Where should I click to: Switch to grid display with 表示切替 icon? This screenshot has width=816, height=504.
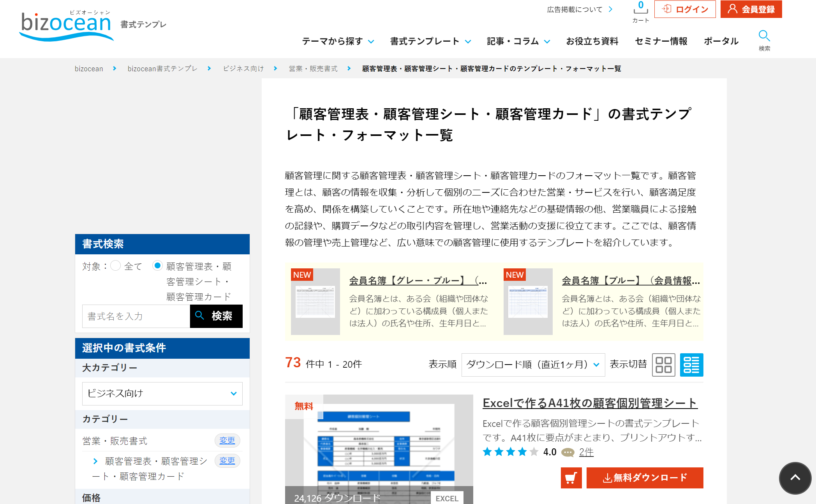coord(663,365)
